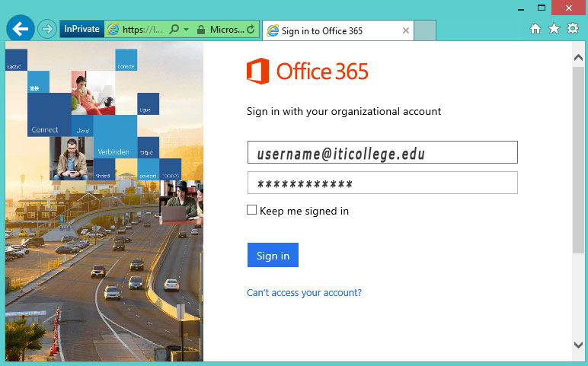588x366 pixels.
Task: Click the browser Back arrow button
Action: (20, 29)
